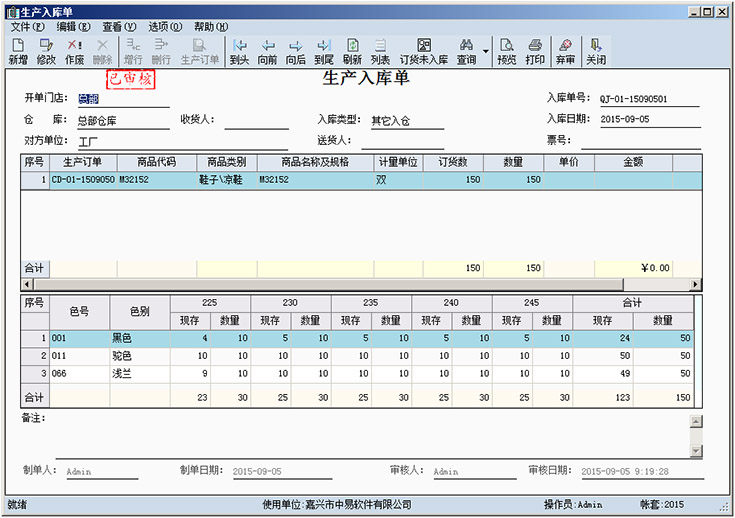Click the 入库单号 field QJ-01-15090501
Viewport: 735px width, 518px height.
[649, 99]
